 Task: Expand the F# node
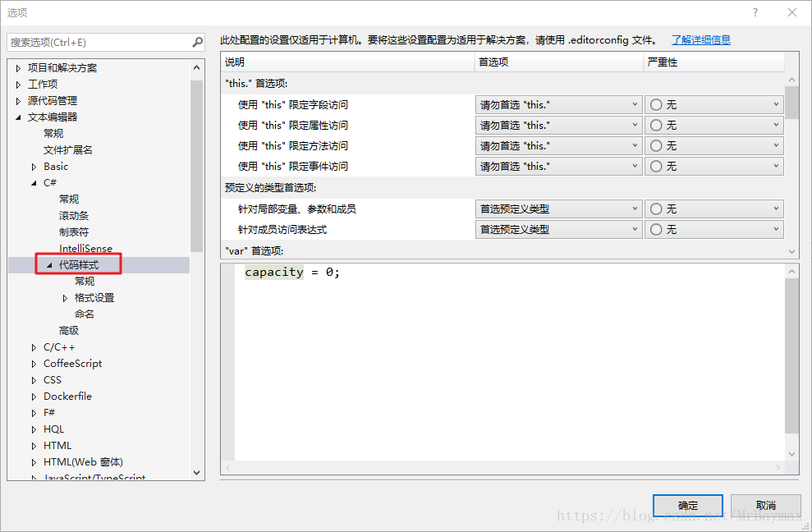[34, 414]
